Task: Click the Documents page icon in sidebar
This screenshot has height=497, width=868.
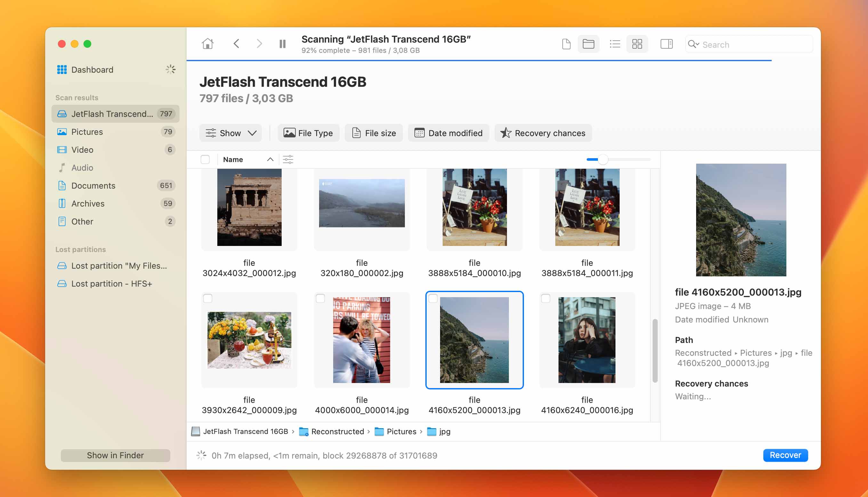Action: pyautogui.click(x=62, y=185)
